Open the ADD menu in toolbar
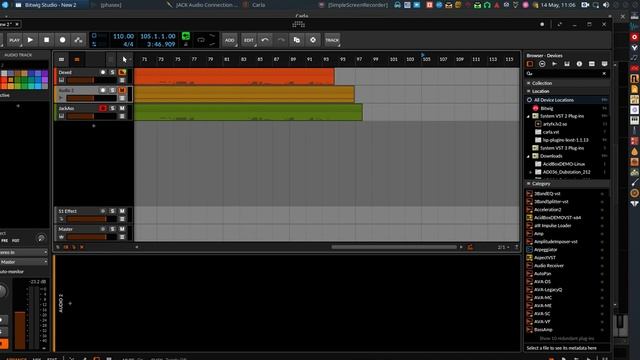Screen dimensions: 640x360 coord(230,40)
